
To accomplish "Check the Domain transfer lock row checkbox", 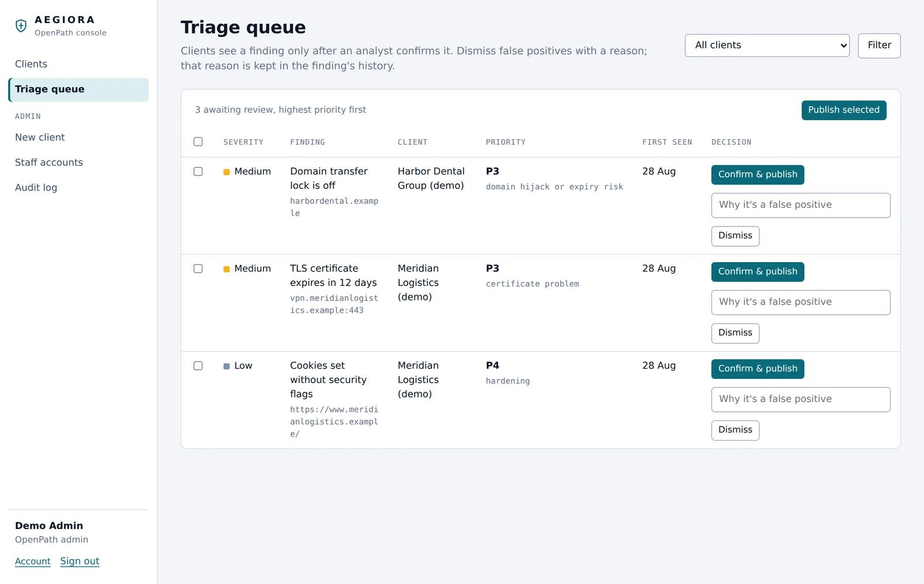I will click(198, 172).
